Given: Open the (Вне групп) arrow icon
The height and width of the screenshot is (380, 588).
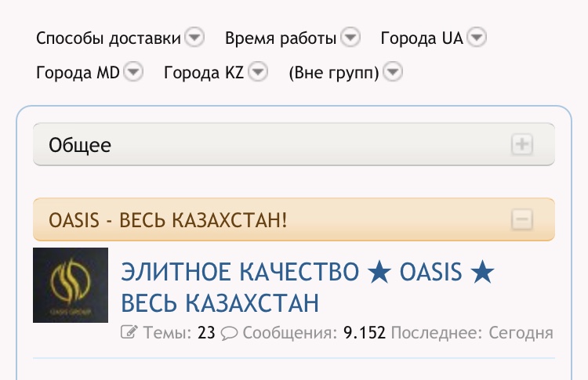Looking at the screenshot, I should click(x=393, y=73).
